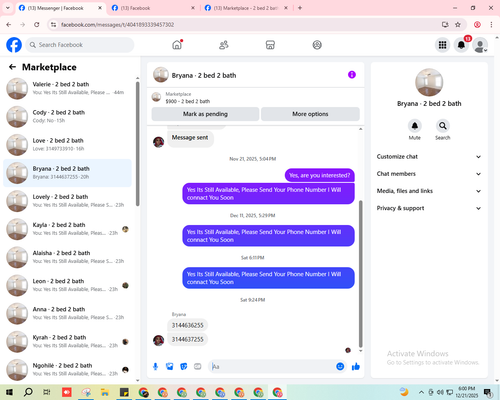Select the 3144636255 message from Bryana
This screenshot has width=500, height=400.
(x=187, y=325)
